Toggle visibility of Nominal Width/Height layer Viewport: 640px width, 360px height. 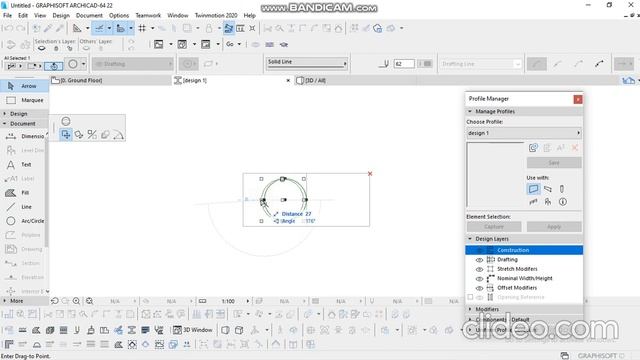[480, 278]
